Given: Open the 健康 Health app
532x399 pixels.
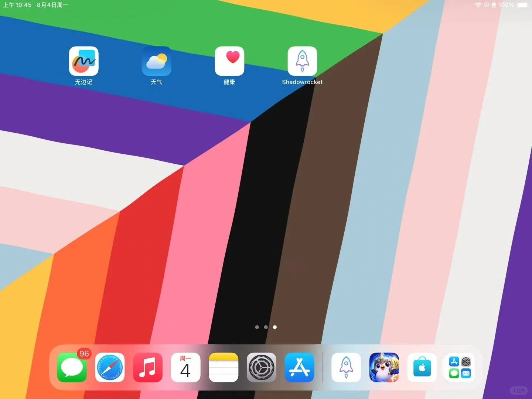Looking at the screenshot, I should click(229, 61).
